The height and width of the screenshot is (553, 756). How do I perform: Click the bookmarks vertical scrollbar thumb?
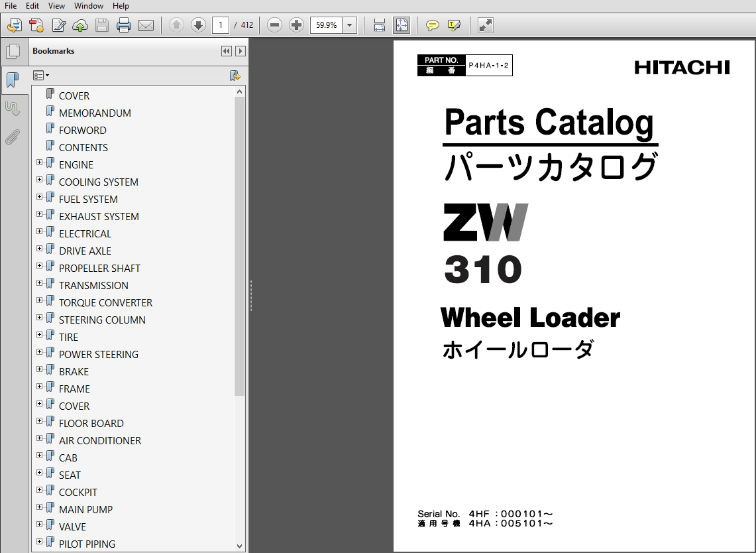pos(240,246)
